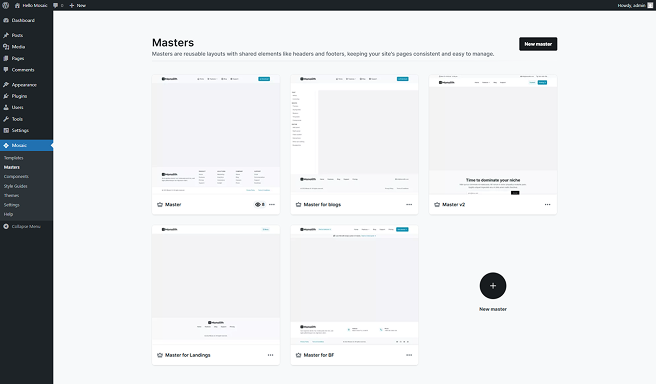Open three-dot options for Master card
656x384 pixels.
click(x=272, y=205)
